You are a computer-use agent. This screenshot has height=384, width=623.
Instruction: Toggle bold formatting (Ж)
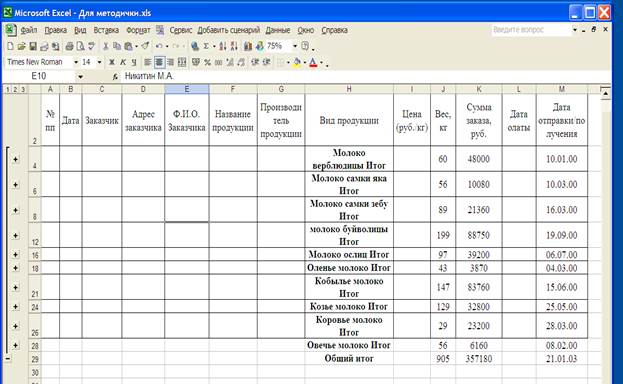112,62
